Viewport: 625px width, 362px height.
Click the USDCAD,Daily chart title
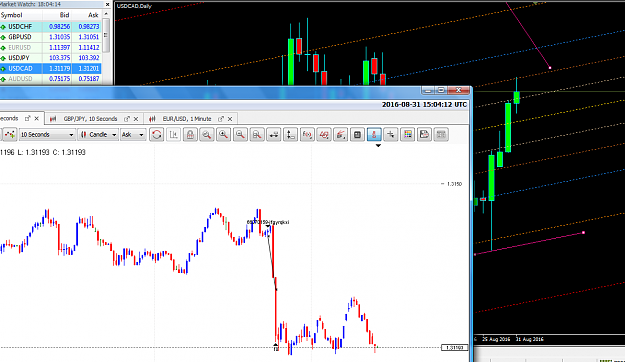tap(134, 6)
